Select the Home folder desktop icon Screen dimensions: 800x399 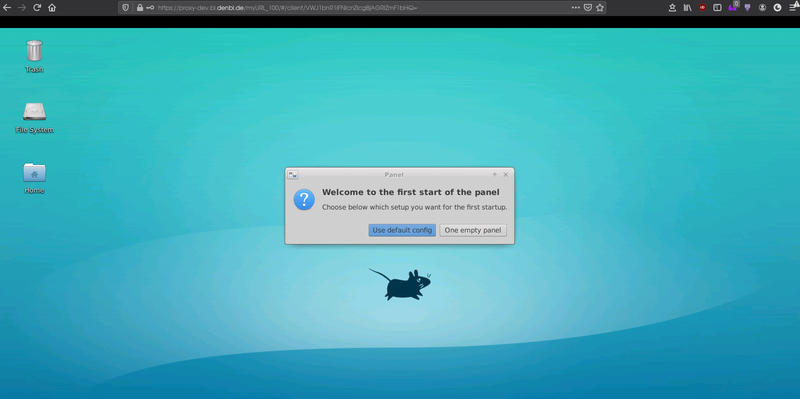point(34,178)
